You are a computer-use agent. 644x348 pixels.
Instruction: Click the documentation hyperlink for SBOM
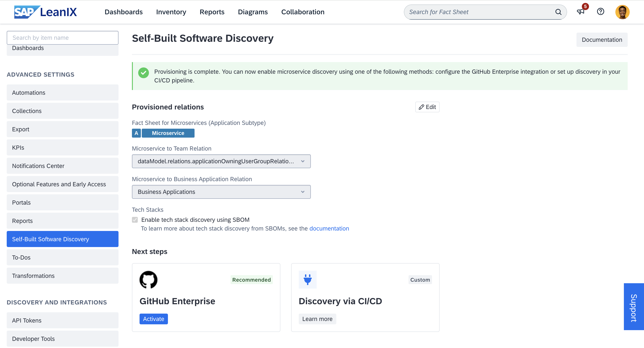329,229
